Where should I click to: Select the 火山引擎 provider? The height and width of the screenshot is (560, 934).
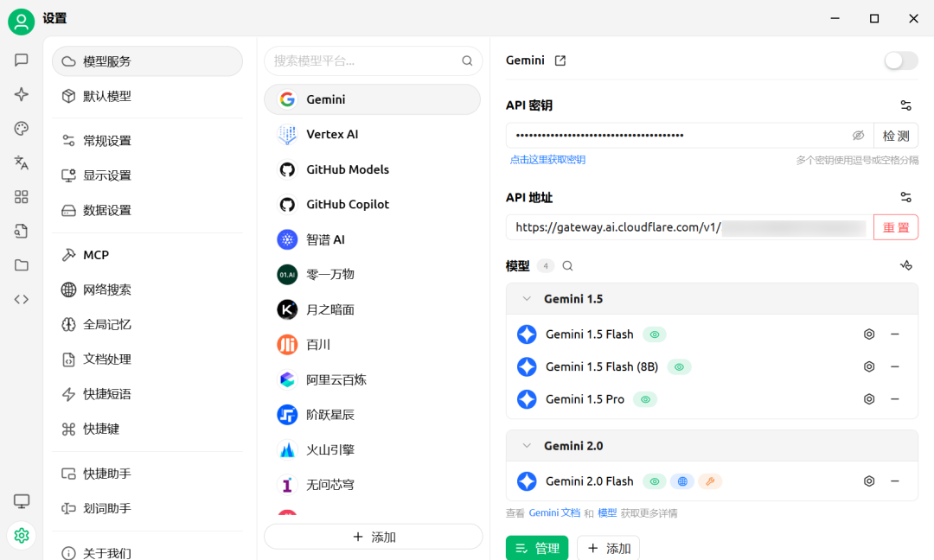click(x=372, y=450)
